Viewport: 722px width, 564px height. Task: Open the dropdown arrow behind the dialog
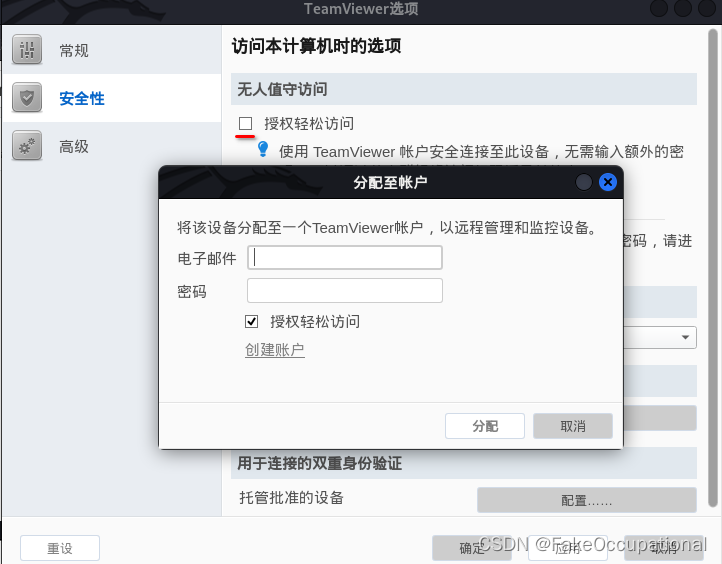pos(685,337)
